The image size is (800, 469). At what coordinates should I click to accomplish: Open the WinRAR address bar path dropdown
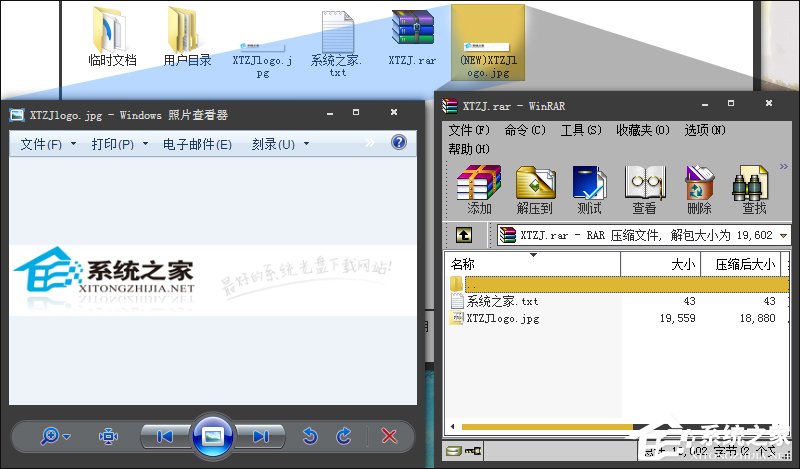point(783,235)
